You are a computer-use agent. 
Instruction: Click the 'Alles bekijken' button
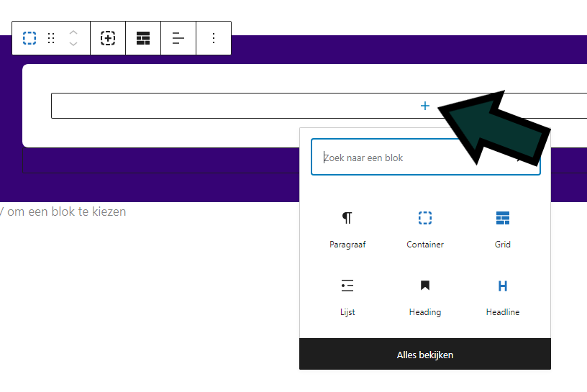[x=425, y=355]
